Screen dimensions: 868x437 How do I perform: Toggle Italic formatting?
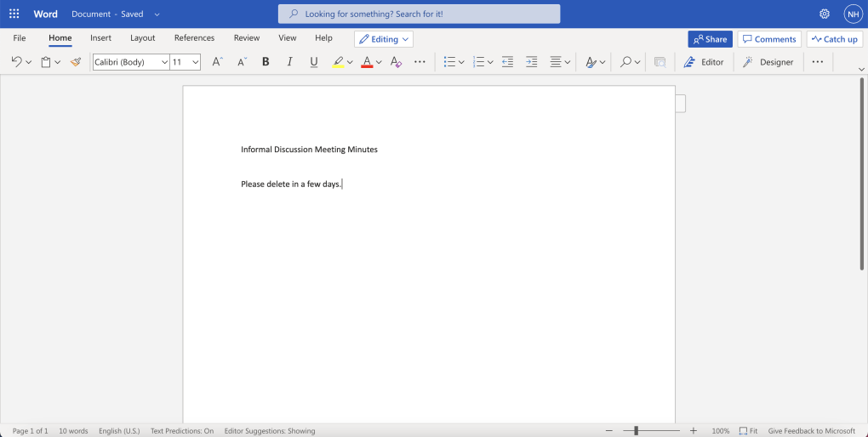tap(289, 62)
